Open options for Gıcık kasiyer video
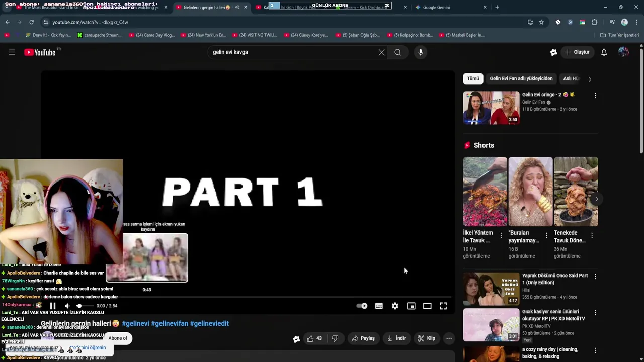 coord(595,312)
